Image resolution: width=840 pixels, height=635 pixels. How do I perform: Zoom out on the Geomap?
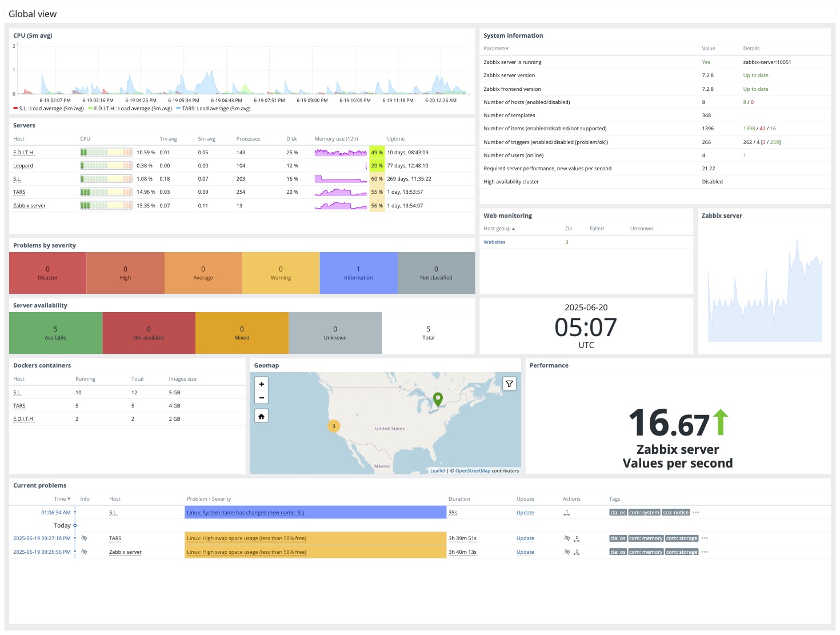(x=261, y=398)
